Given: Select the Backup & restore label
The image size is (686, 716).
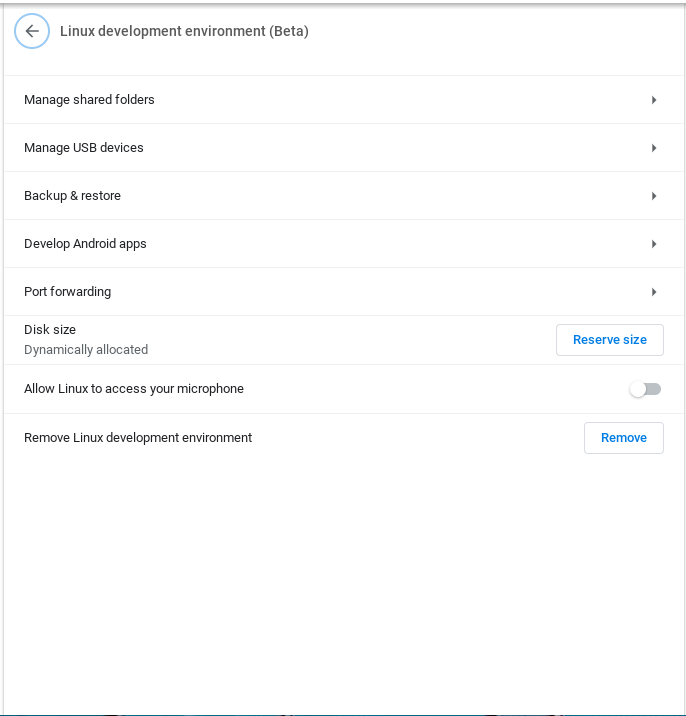Looking at the screenshot, I should pos(72,195).
